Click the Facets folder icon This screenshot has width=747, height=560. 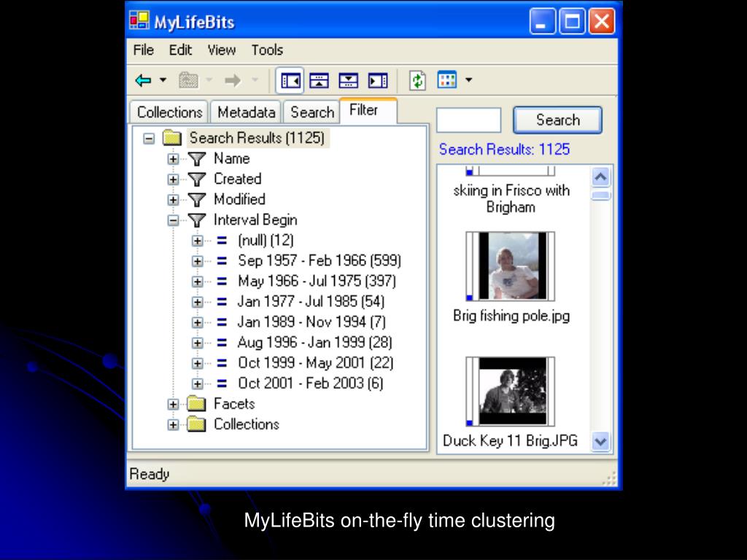196,404
